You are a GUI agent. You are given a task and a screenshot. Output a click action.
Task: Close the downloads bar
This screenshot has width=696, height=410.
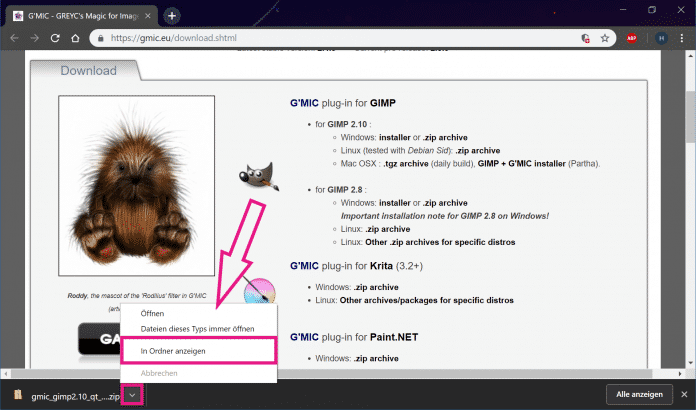pyautogui.click(x=682, y=396)
